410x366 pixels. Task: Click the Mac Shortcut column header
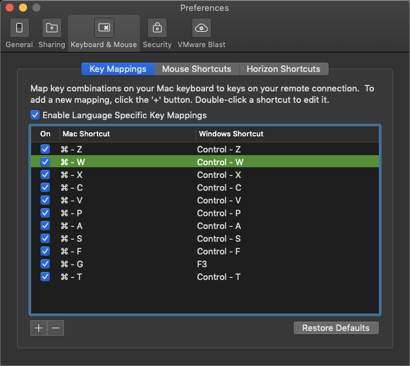127,134
